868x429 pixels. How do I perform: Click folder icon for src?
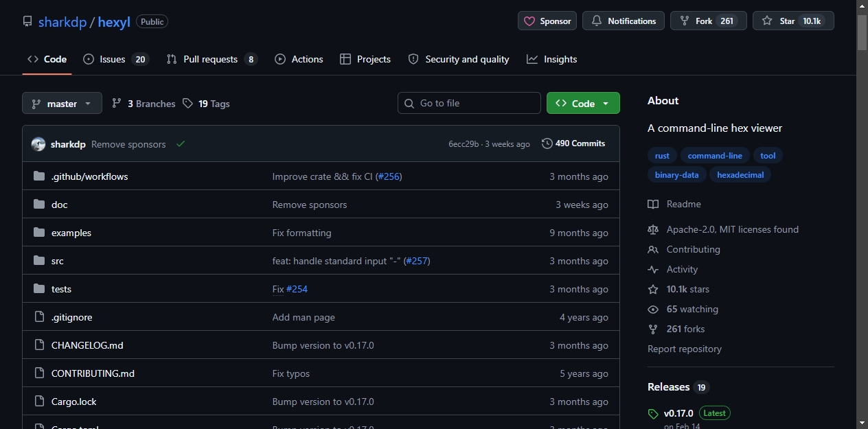39,261
